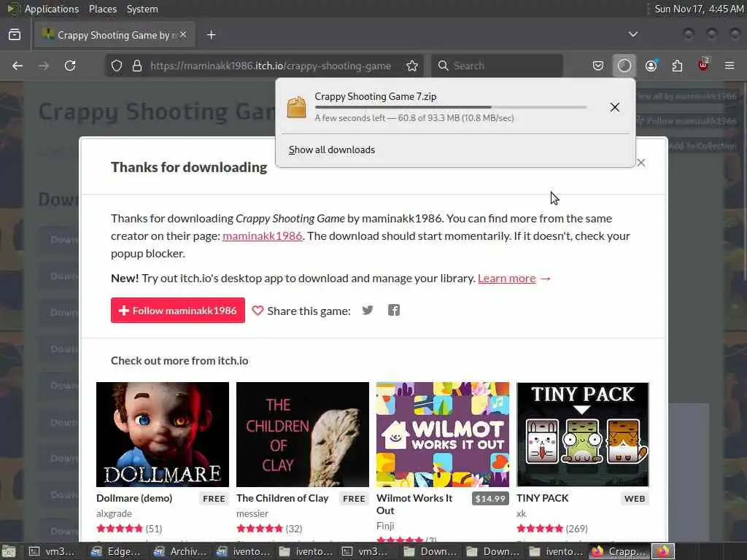The width and height of the screenshot is (747, 560).
Task: Switch to Crapp Firefox taskbar entry
Action: coord(619,551)
